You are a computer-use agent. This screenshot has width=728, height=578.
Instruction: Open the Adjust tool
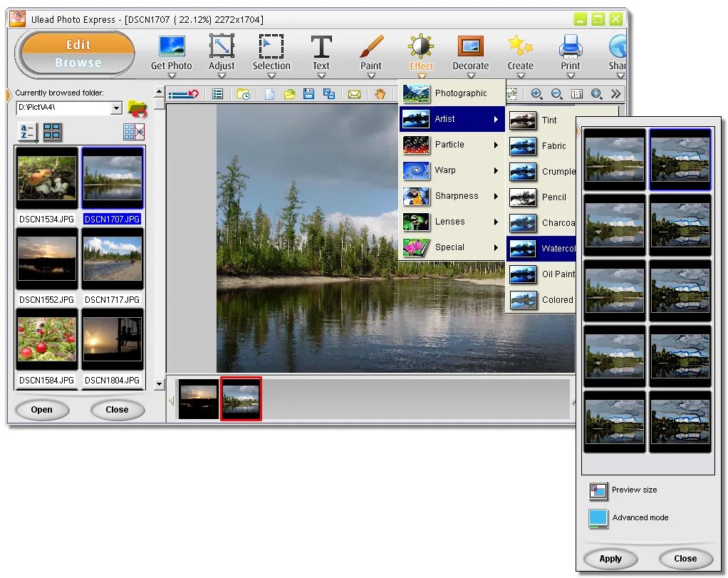222,52
